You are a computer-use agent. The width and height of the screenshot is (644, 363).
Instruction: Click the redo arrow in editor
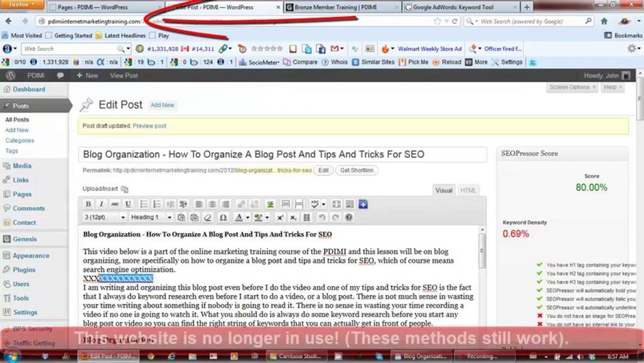click(335, 217)
